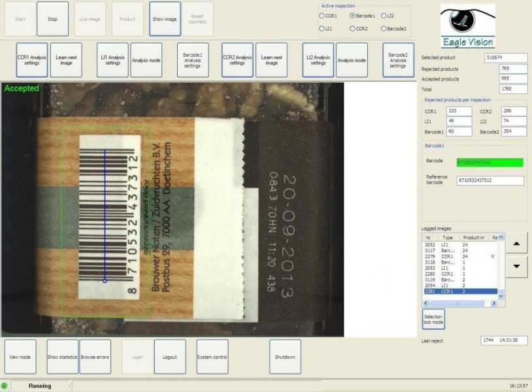
Task: Click the Last reject field
Action: 504,340
